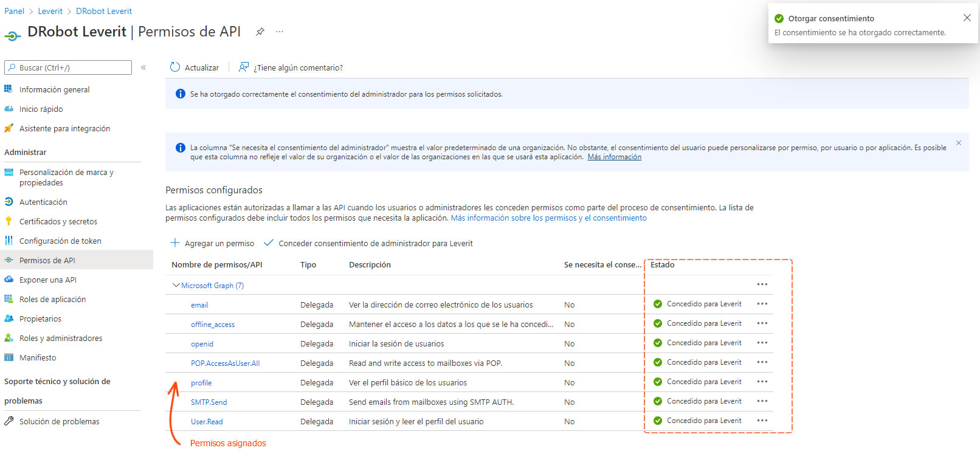Open the Autenticación section
Screen dimensions: 980x451
[x=43, y=202]
